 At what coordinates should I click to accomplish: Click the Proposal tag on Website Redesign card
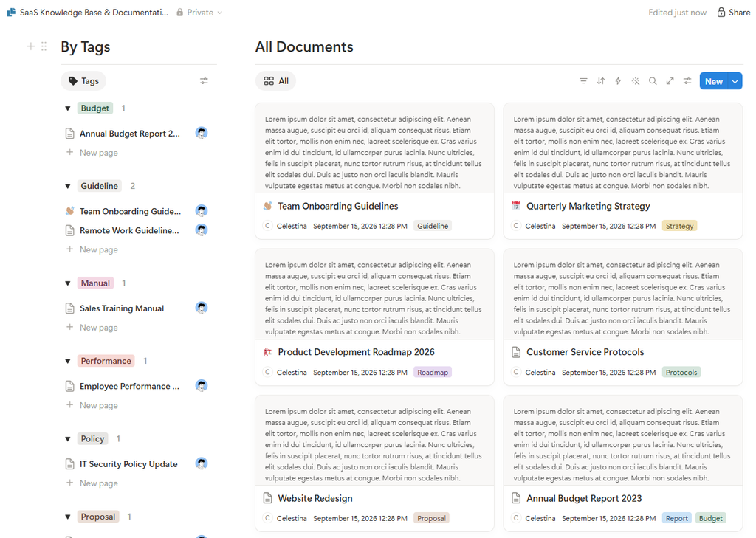(x=431, y=519)
